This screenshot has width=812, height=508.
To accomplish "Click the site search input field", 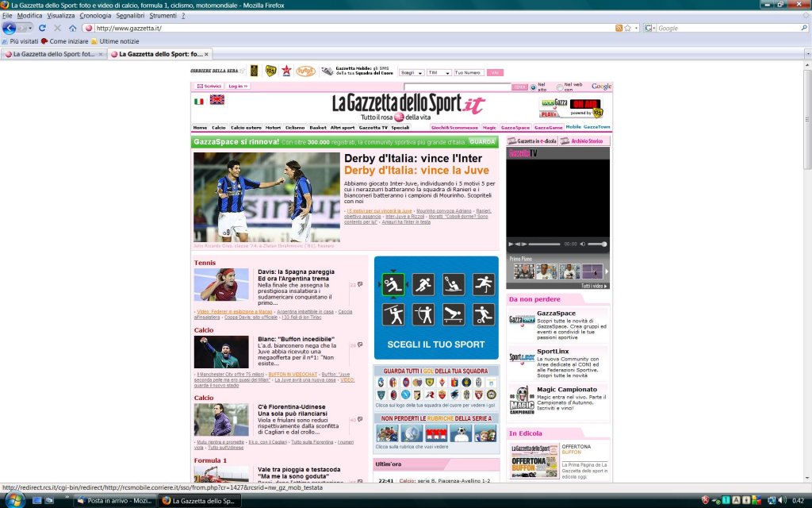I will pyautogui.click(x=458, y=87).
